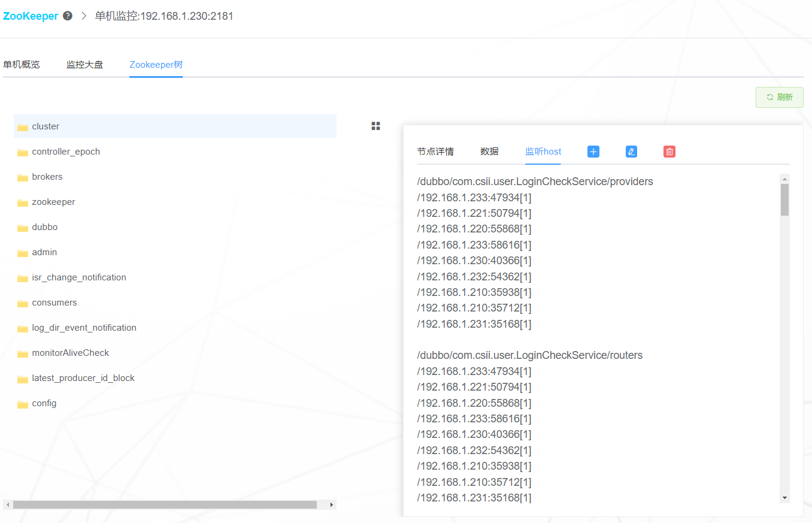Switch to the 数据 tab
The image size is (812, 523).
pos(489,152)
